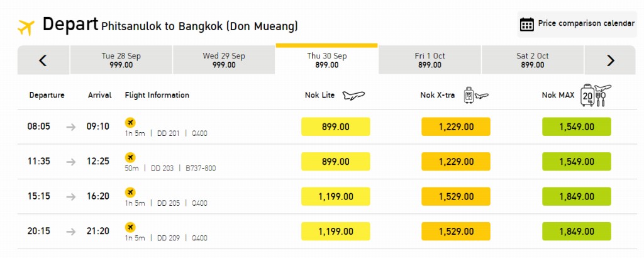Click the plane icon for flight DD 209
The height and width of the screenshot is (258, 644).
pos(130,227)
